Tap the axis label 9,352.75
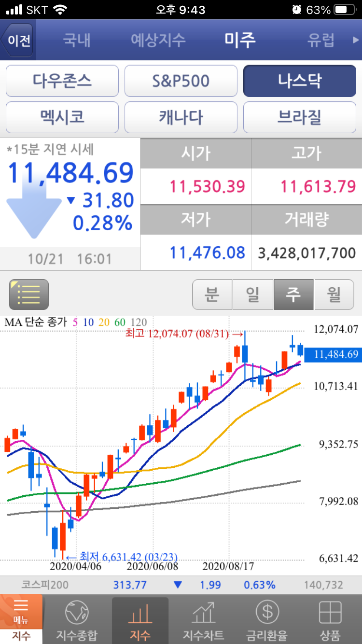Image resolution: width=362 pixels, height=644 pixels. click(339, 444)
